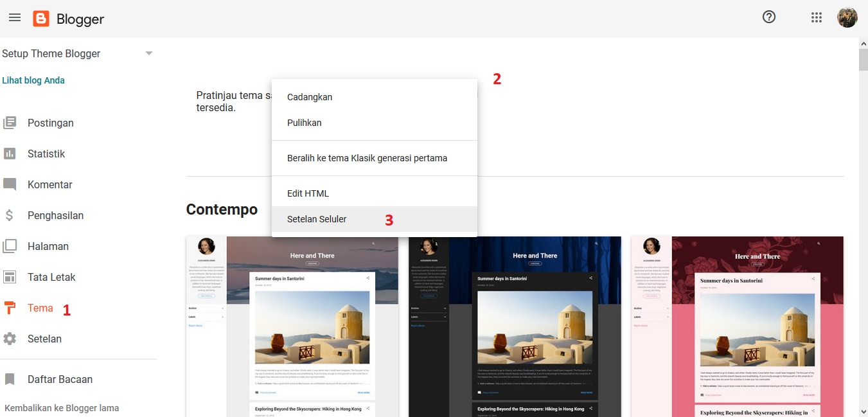Image resolution: width=868 pixels, height=417 pixels.
Task: Click the Blogger title text
Action: (x=80, y=19)
